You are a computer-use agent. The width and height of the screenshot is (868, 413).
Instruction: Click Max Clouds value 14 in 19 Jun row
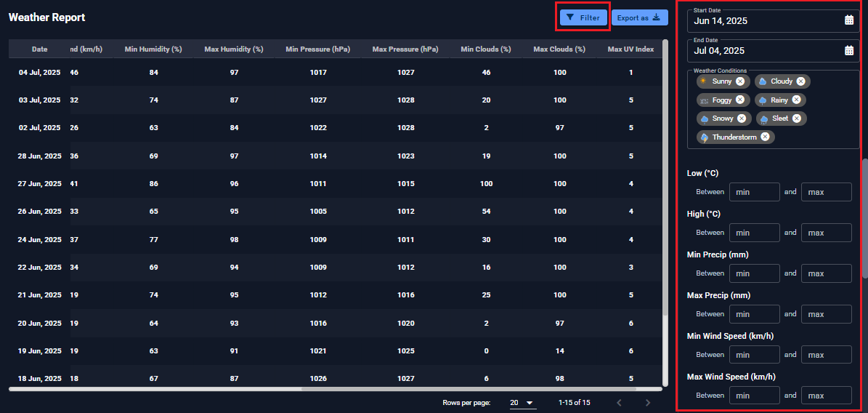pyautogui.click(x=560, y=351)
